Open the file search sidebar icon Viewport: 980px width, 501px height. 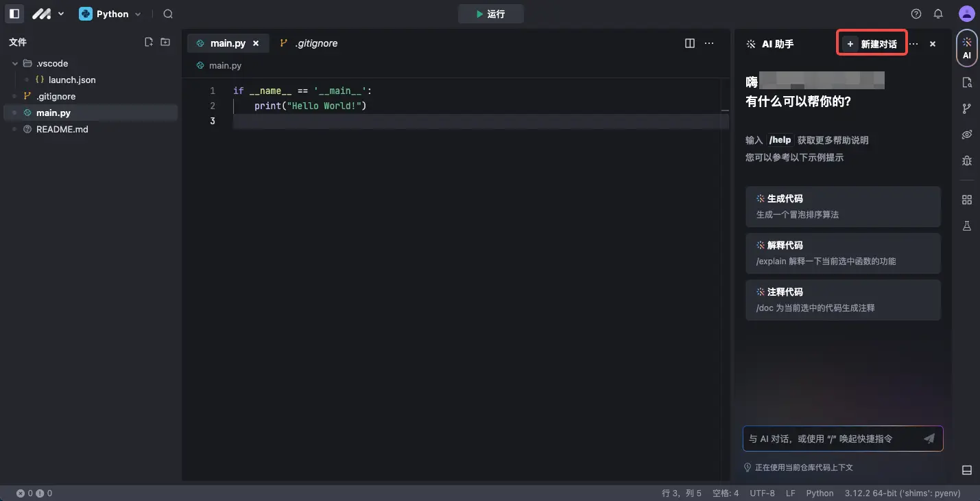(x=967, y=82)
